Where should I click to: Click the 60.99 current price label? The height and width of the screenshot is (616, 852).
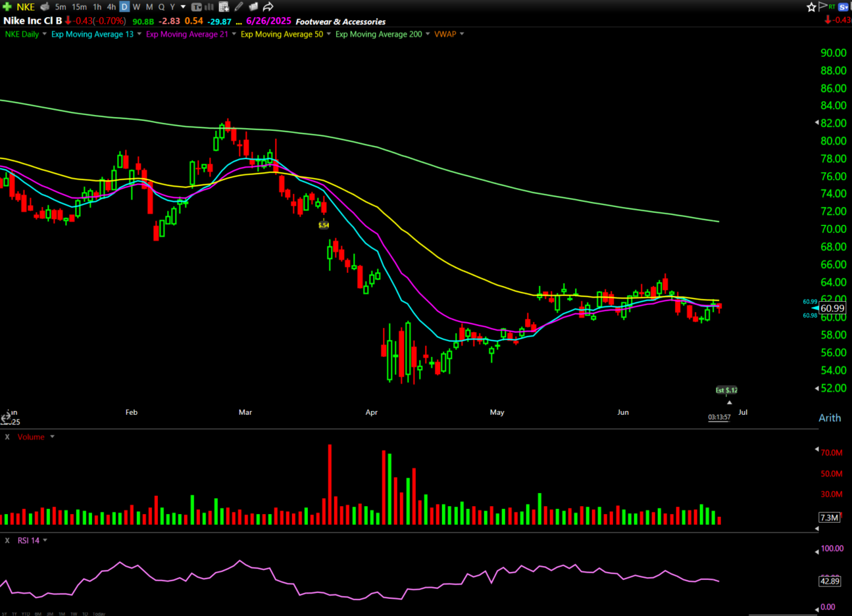[x=832, y=308]
